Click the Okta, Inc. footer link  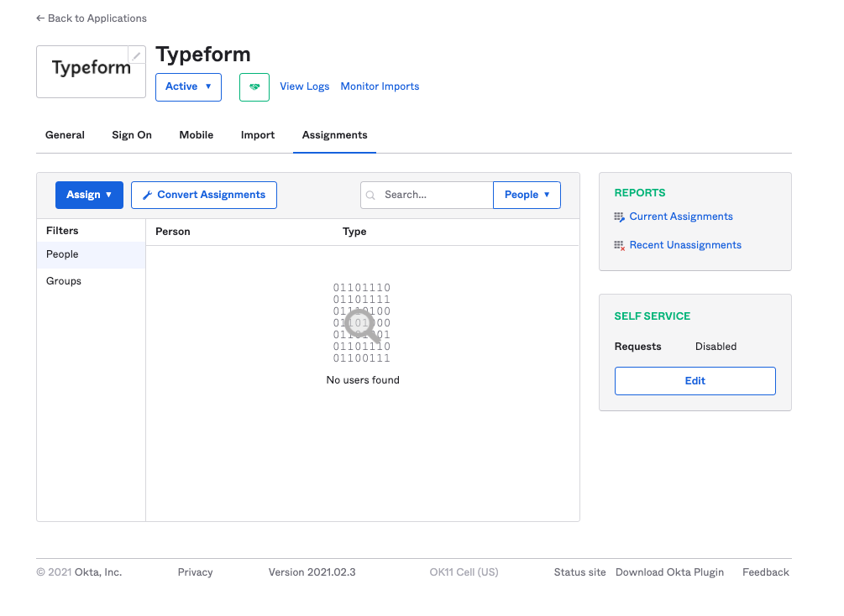(98, 572)
